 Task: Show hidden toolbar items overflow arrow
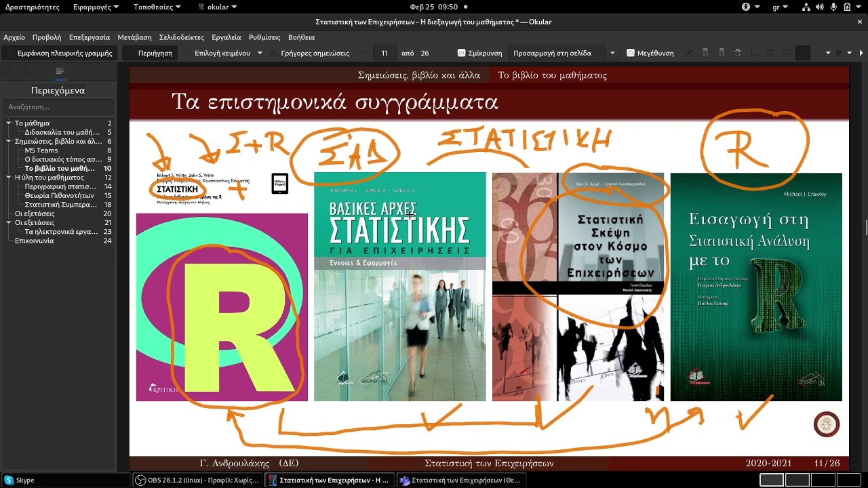click(861, 53)
